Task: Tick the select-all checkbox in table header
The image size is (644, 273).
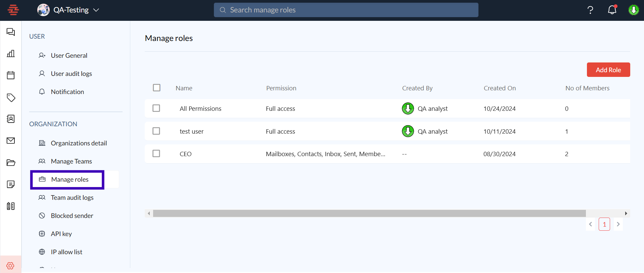Action: (156, 88)
